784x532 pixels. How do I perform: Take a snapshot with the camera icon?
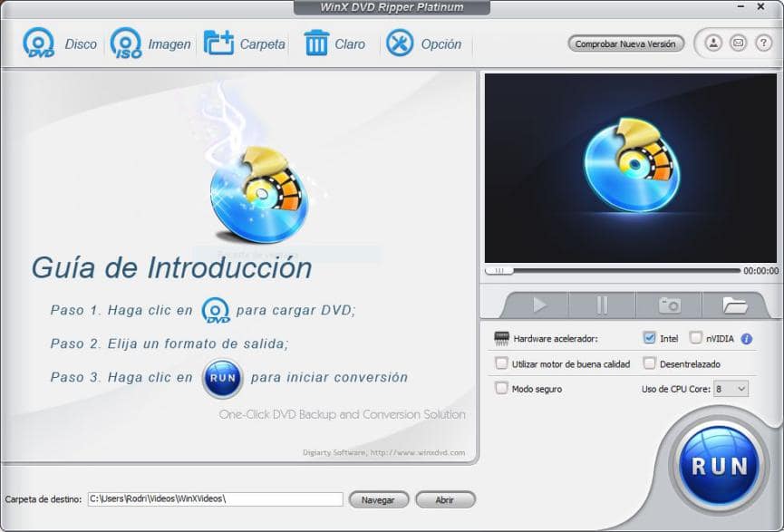coord(670,304)
